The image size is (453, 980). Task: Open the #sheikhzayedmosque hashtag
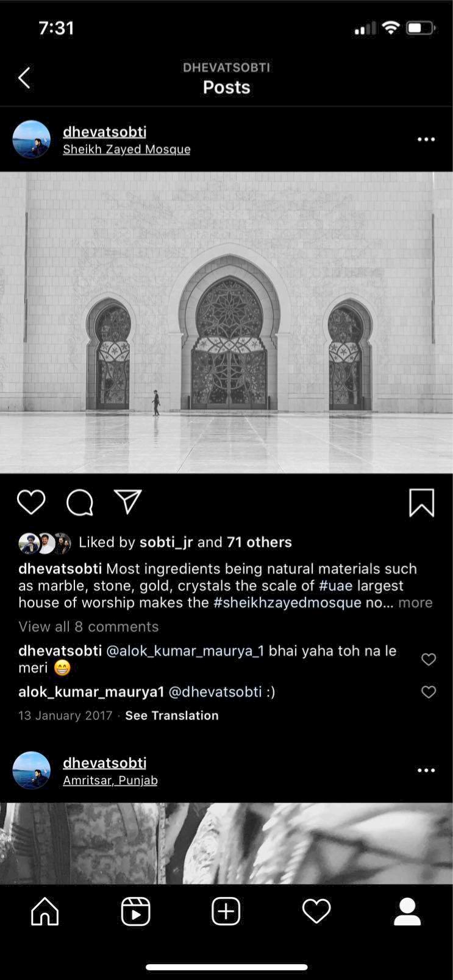287,602
